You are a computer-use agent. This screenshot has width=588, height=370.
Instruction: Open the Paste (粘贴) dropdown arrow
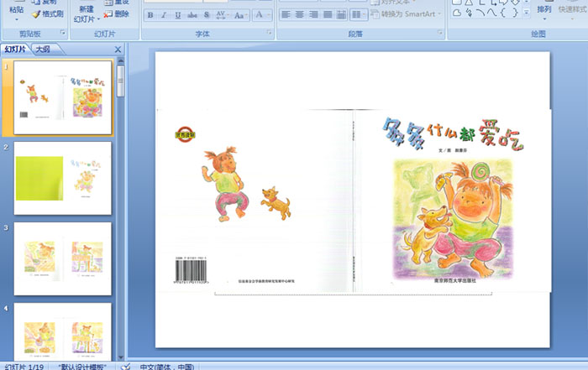tap(16, 19)
